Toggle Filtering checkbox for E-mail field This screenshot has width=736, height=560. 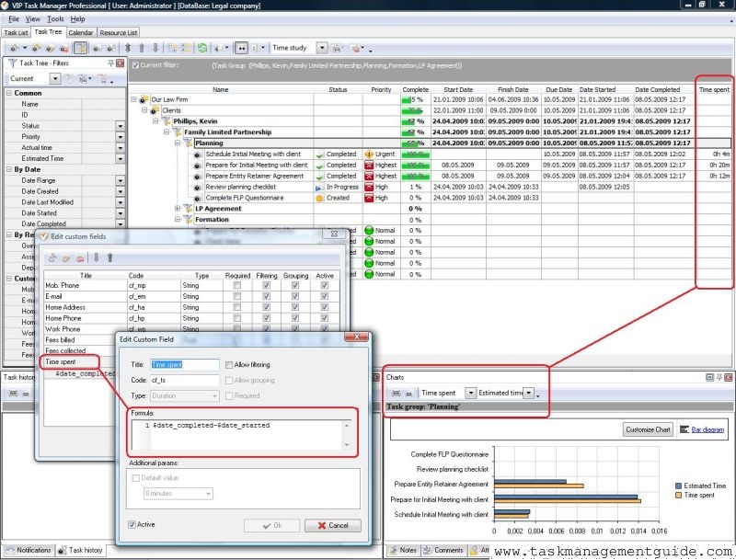click(267, 296)
